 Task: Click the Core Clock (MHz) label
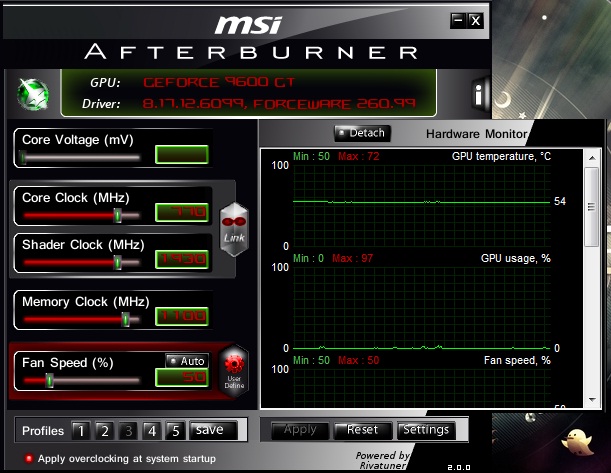click(x=76, y=198)
